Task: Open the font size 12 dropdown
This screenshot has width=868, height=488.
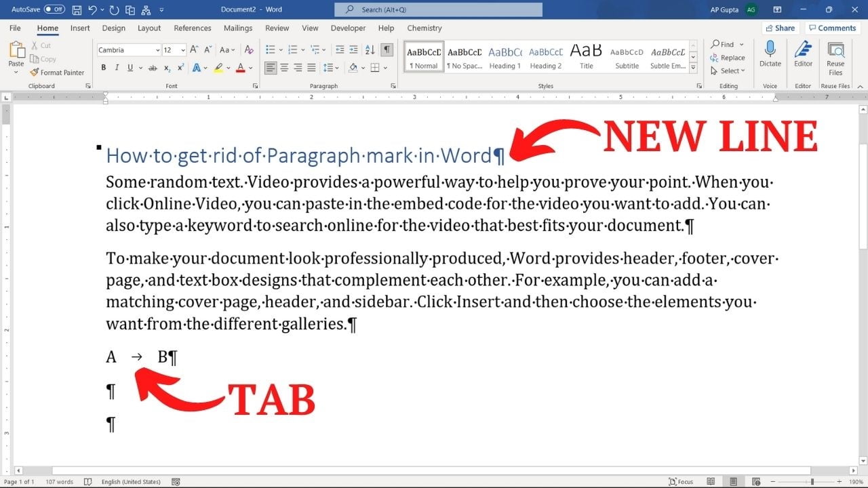Action: coord(184,50)
